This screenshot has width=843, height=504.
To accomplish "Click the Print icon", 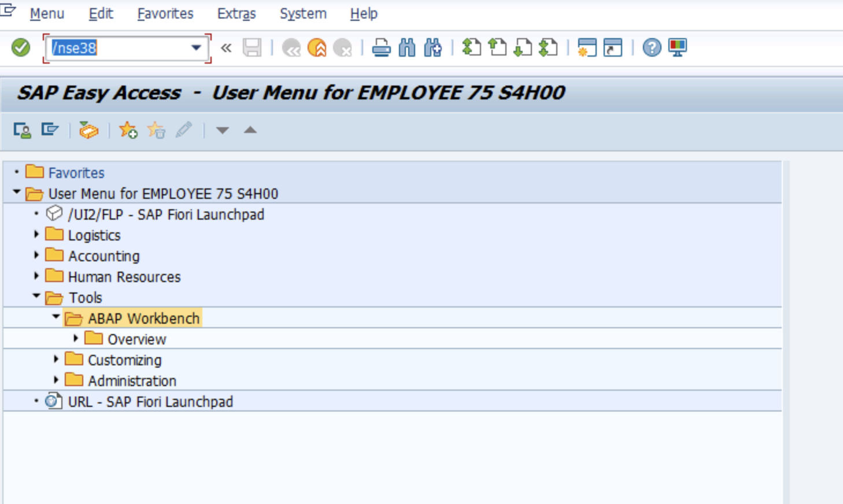I will coord(381,47).
